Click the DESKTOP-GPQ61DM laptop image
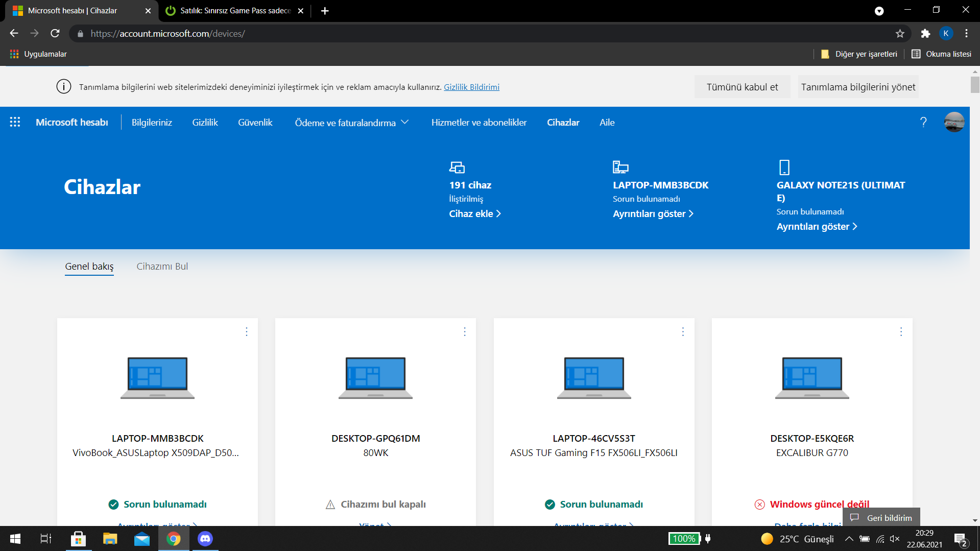980x551 pixels. [x=375, y=378]
